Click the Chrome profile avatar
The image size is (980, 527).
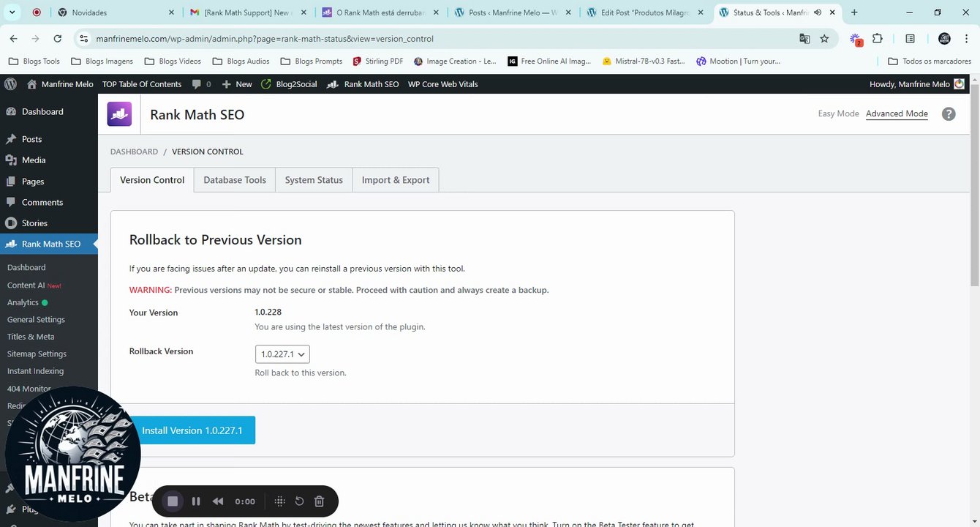pos(944,39)
